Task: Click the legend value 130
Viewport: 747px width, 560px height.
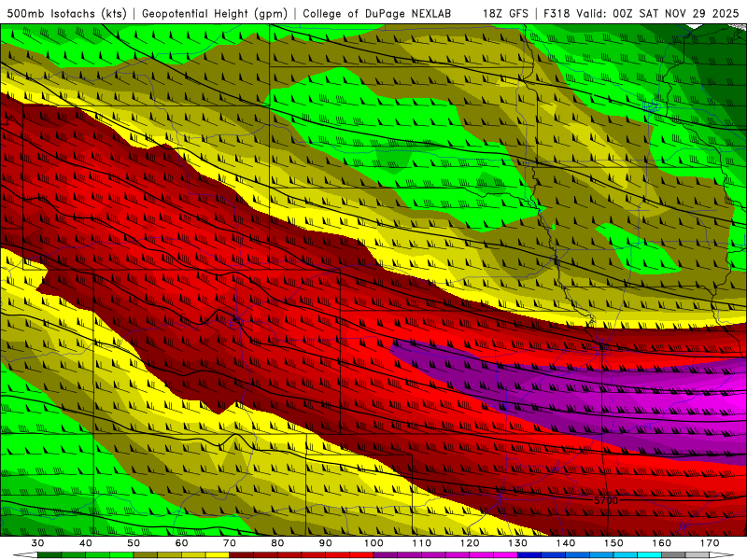Action: [517, 543]
